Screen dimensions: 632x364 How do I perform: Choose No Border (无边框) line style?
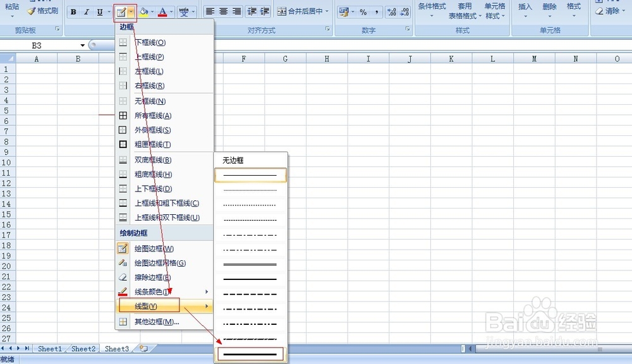[250, 160]
